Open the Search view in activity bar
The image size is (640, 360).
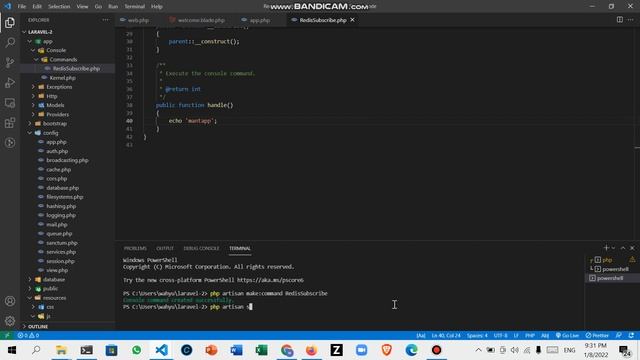[x=10, y=42]
